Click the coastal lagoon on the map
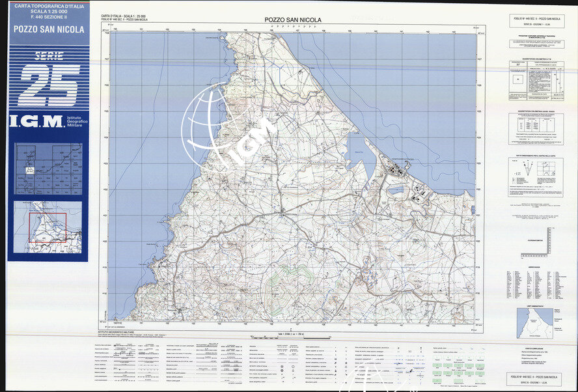This screenshot has height=392, width=578. click(357, 149)
